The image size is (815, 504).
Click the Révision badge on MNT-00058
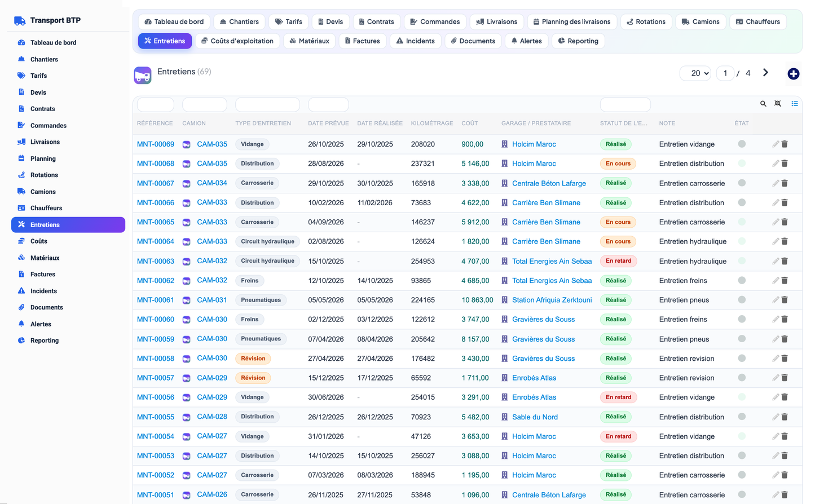click(253, 359)
